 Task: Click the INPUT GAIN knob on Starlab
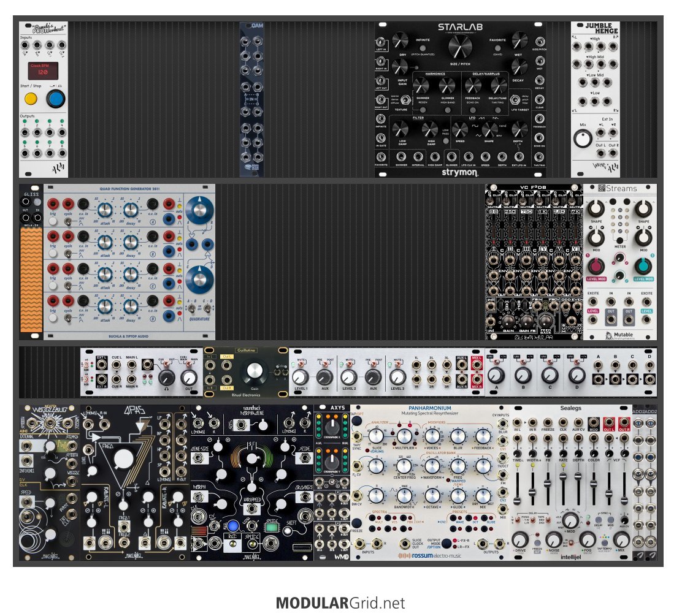pos(399,67)
